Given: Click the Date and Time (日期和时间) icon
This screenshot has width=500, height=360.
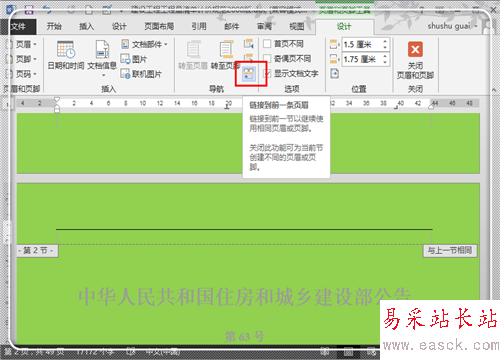Looking at the screenshot, I should pos(66,50).
